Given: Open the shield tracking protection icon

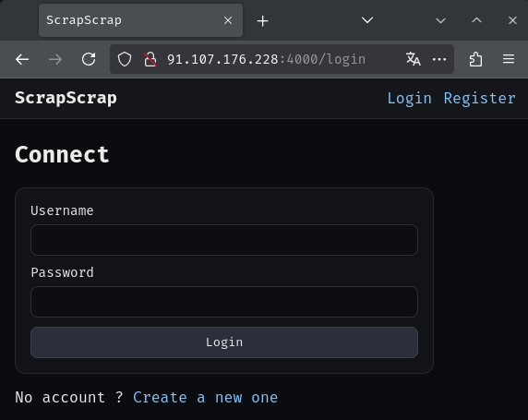Looking at the screenshot, I should 125,59.
